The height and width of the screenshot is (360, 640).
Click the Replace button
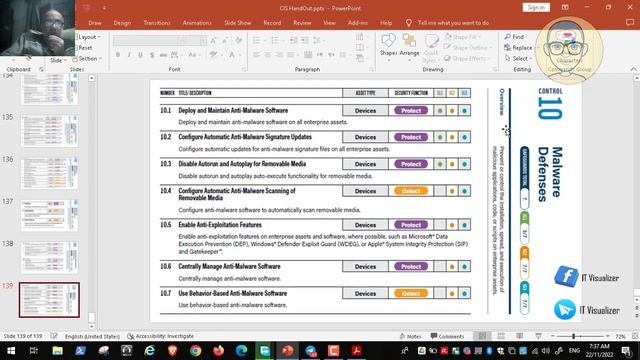pos(518,48)
